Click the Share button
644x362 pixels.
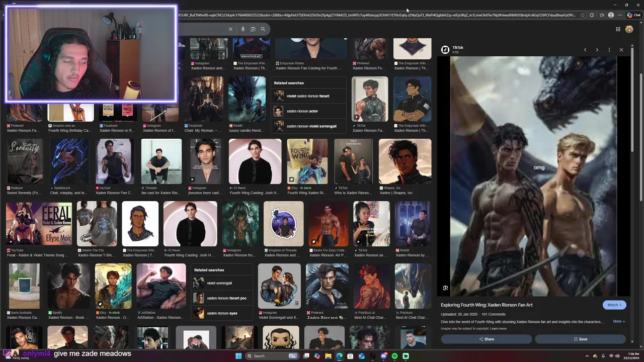486,339
